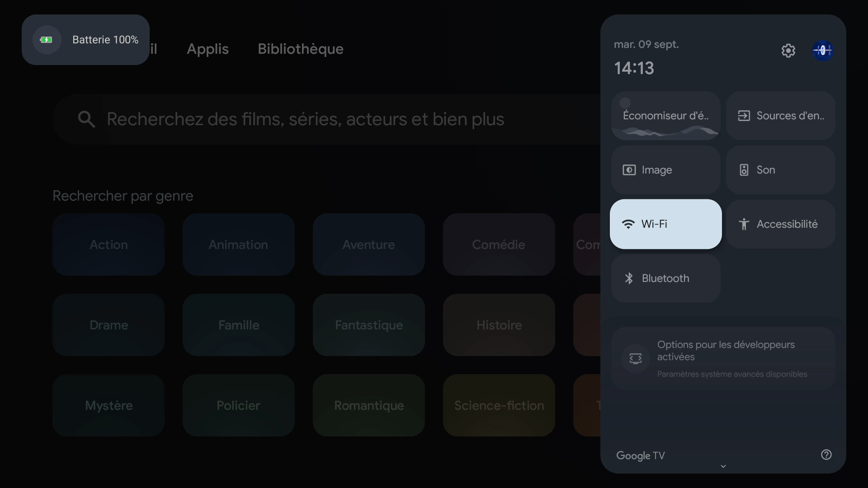The width and height of the screenshot is (868, 488).
Task: Click the search magnifier icon
Action: (x=86, y=119)
